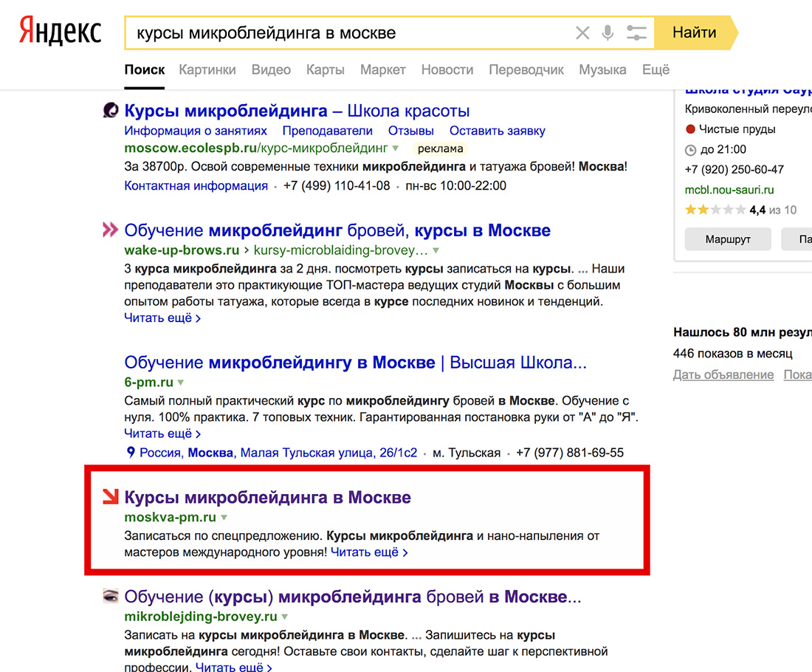
Task: Switch to the Картинки tab
Action: pyautogui.click(x=207, y=70)
